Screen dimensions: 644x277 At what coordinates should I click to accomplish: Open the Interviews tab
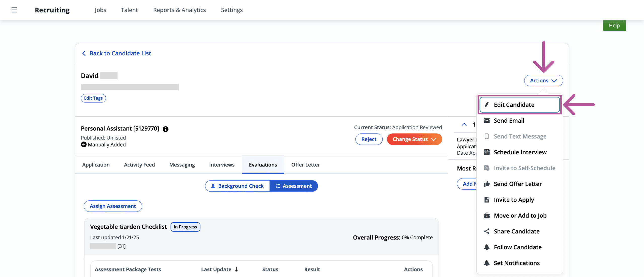[x=222, y=165]
